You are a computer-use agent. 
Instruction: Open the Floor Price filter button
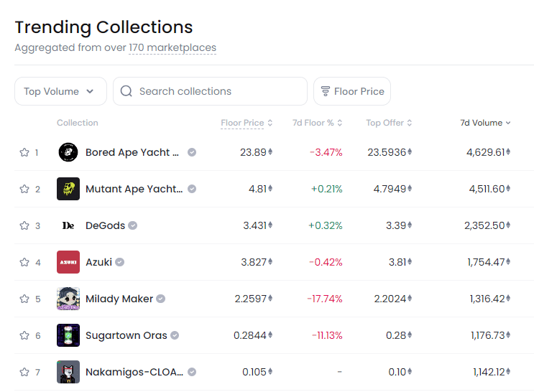click(352, 91)
